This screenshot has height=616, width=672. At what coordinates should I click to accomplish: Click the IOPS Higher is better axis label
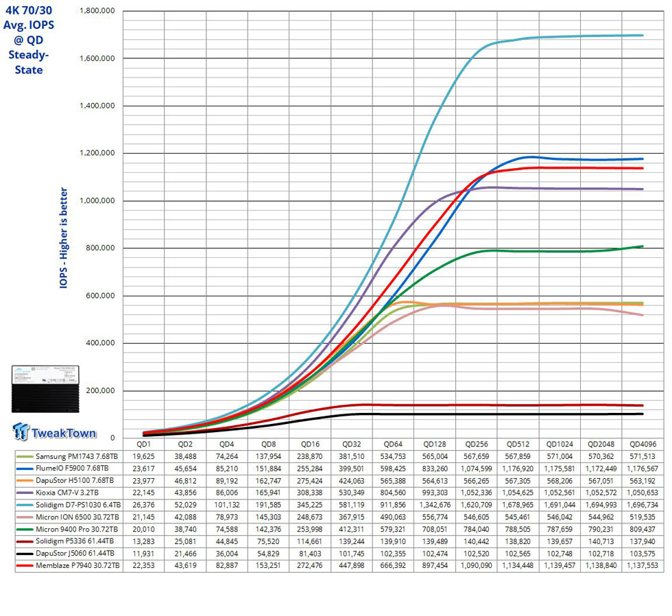tap(63, 238)
